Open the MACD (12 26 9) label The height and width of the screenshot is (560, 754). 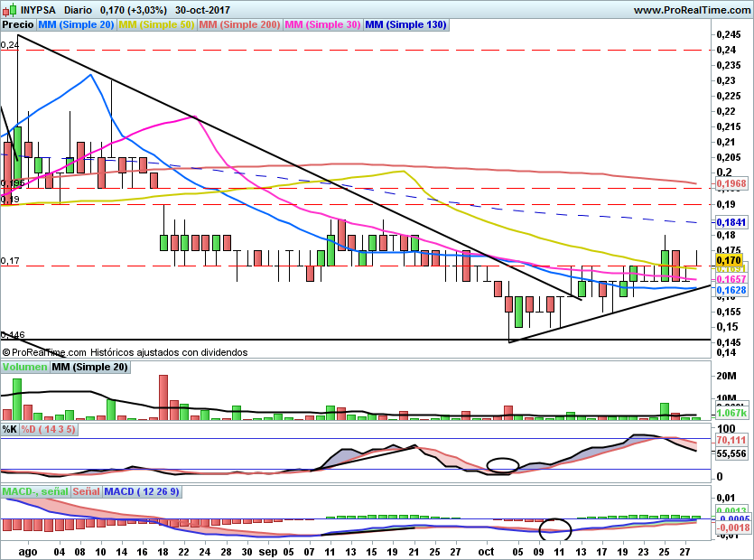coord(143,491)
